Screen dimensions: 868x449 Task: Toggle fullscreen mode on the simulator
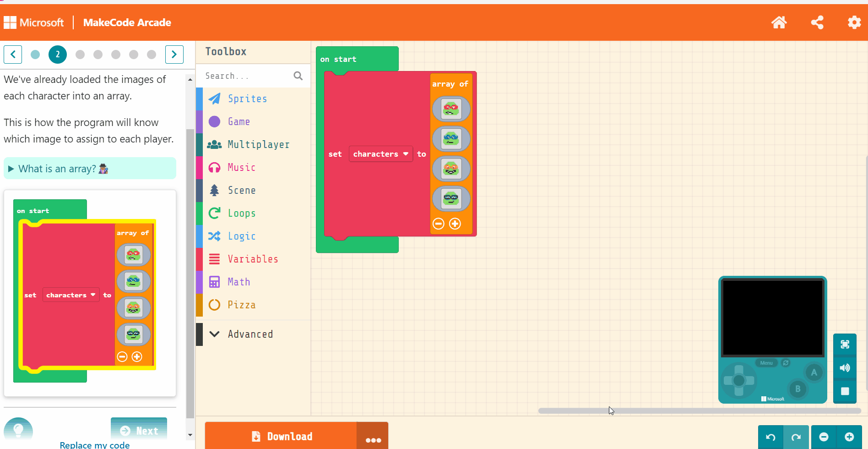[x=845, y=344]
